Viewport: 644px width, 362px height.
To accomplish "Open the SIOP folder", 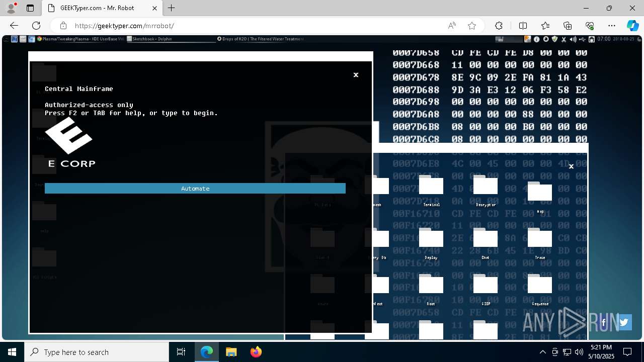I will [x=486, y=290].
